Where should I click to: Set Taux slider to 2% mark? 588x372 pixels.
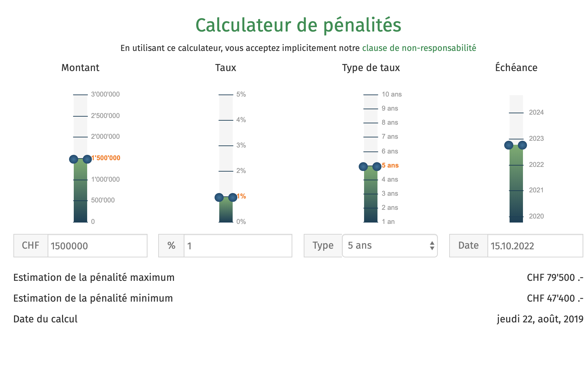click(x=226, y=171)
